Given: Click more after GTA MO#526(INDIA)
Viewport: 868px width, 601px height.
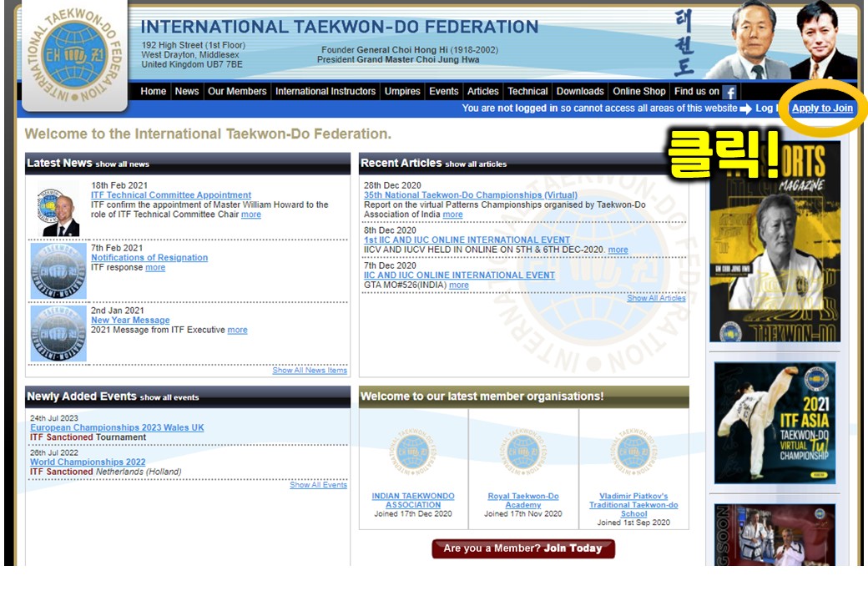Looking at the screenshot, I should click(x=459, y=285).
